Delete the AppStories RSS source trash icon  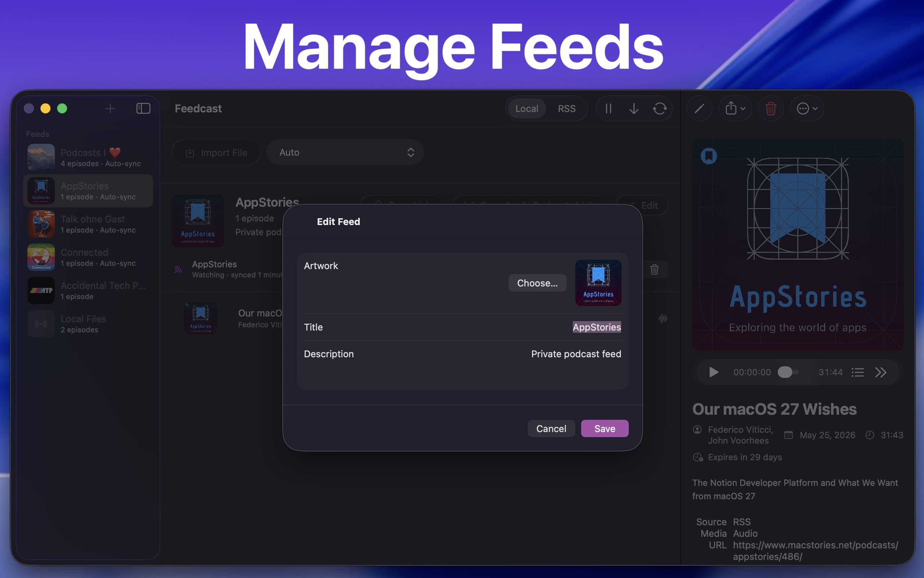click(654, 269)
